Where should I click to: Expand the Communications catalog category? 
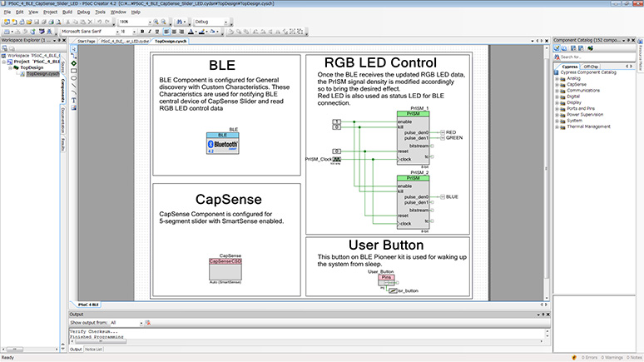coord(557,90)
